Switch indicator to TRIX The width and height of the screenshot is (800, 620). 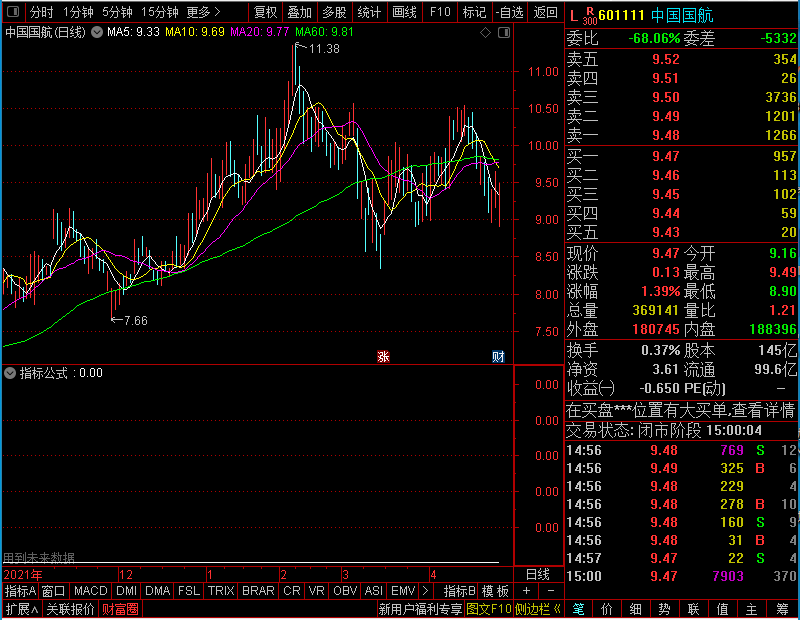pyautogui.click(x=221, y=591)
